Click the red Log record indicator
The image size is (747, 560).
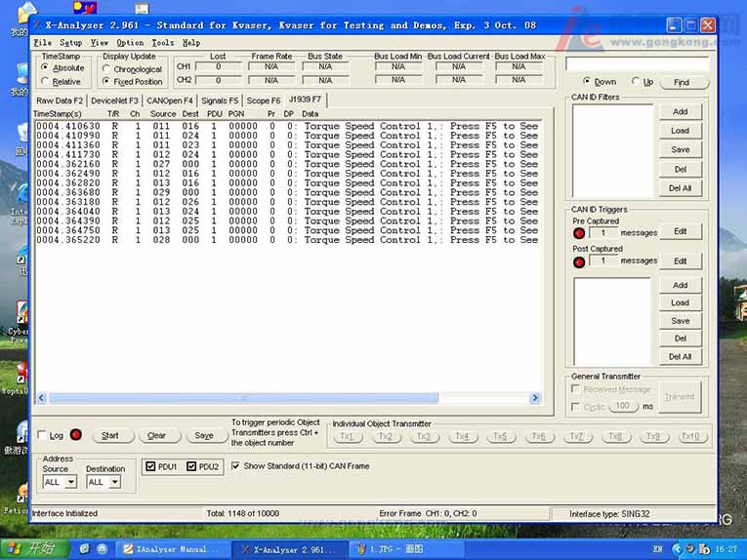[76, 434]
